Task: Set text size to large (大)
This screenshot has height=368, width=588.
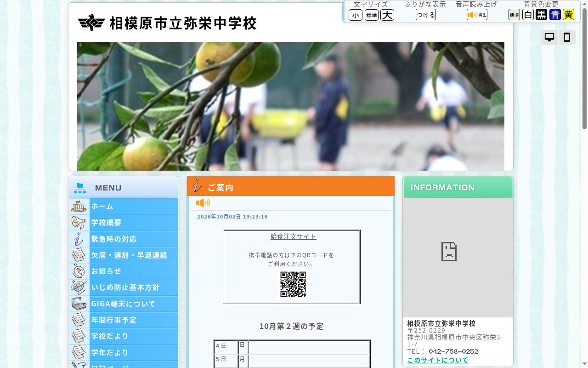Action: [x=387, y=15]
